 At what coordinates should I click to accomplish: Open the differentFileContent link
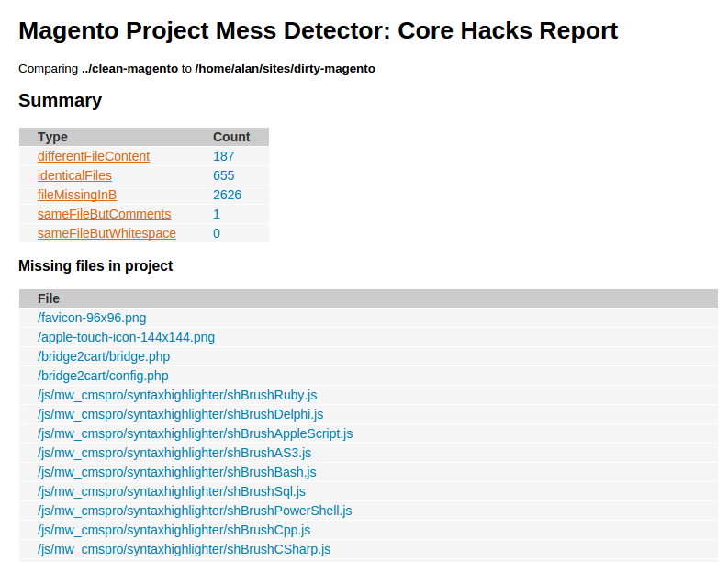tap(94, 156)
